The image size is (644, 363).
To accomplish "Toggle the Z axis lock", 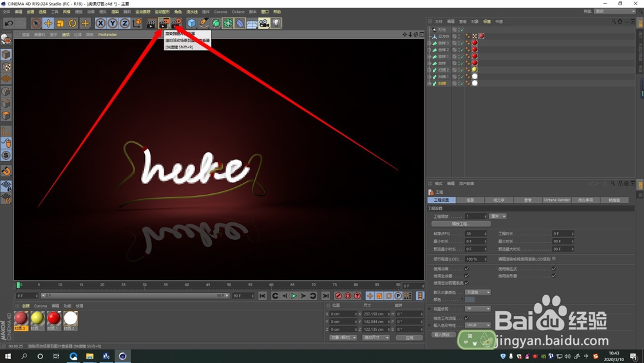I will tap(124, 23).
